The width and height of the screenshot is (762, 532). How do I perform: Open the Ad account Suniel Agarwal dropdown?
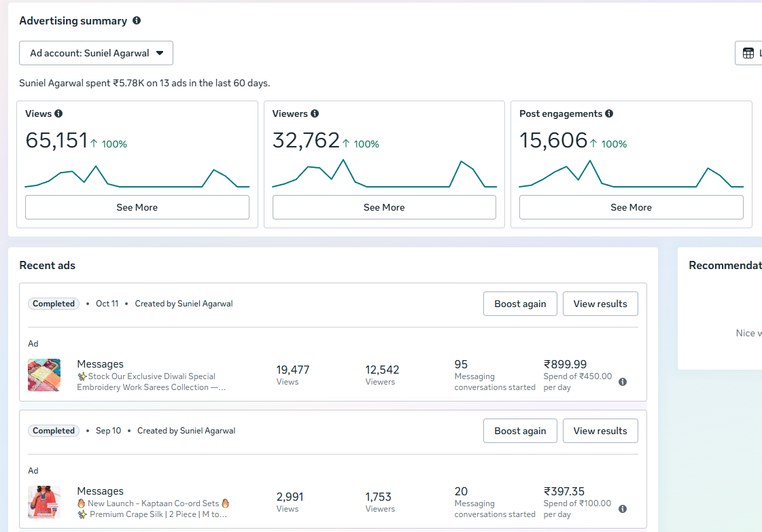coord(97,53)
